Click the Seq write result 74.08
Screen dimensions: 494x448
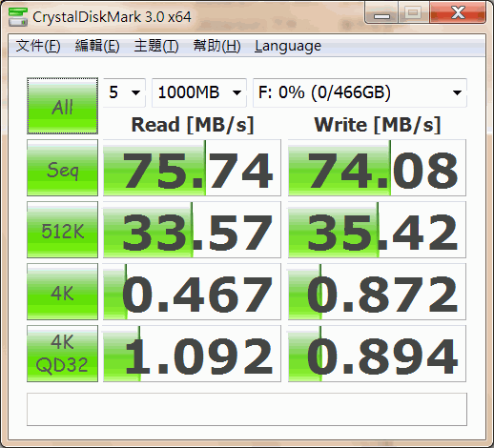click(x=377, y=168)
